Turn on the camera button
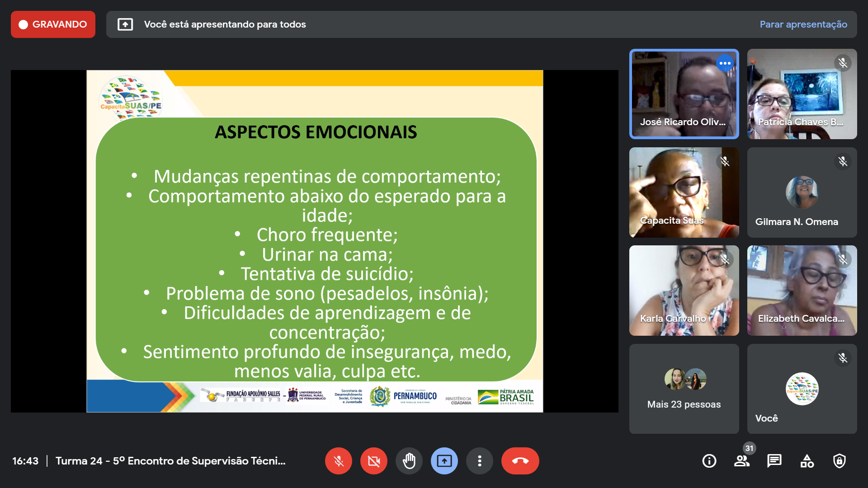868x488 pixels. click(x=373, y=461)
